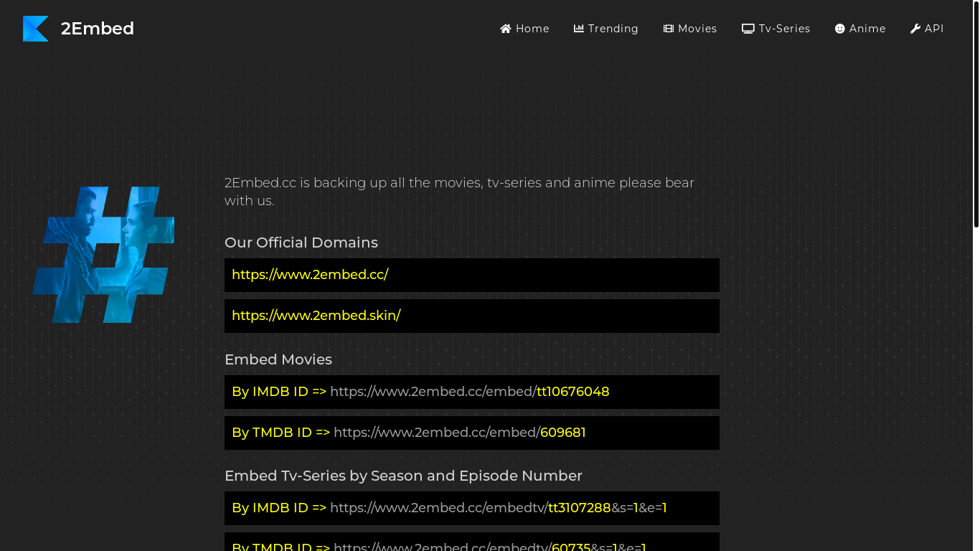Open the Movies section
The height and width of the screenshot is (551, 980).
690,29
